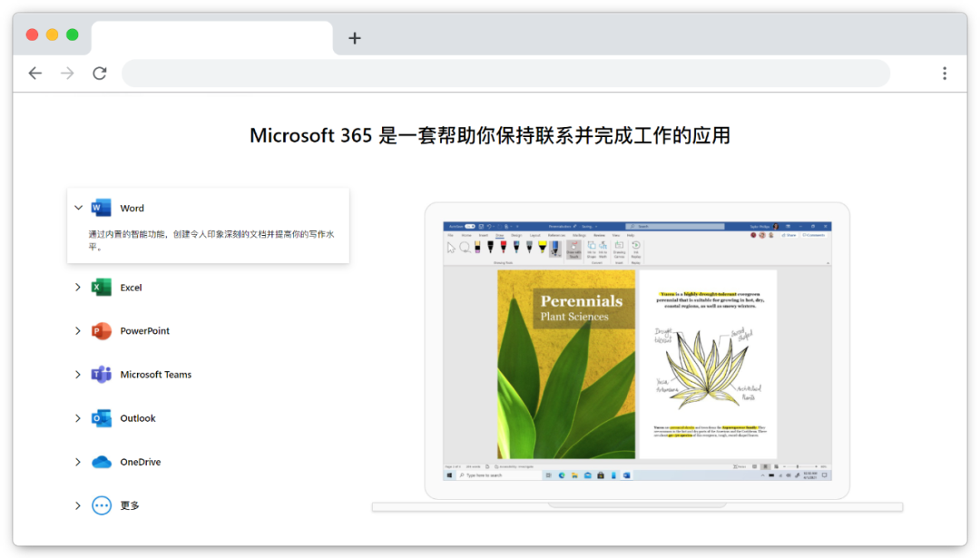Expand the Outlook section chevron
The image size is (980, 558).
pyautogui.click(x=78, y=418)
